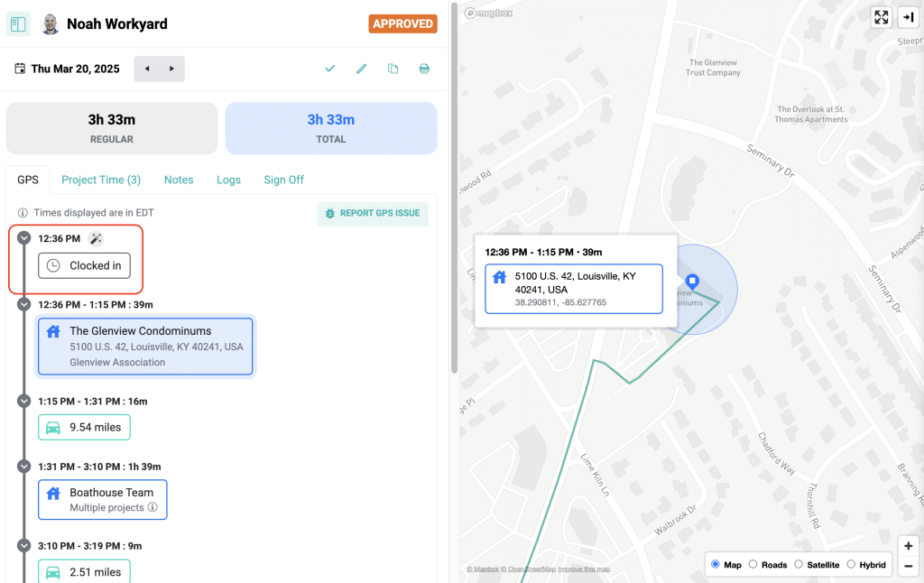Viewport: 924px width, 583px height.
Task: Go to the previous day
Action: 147,69
